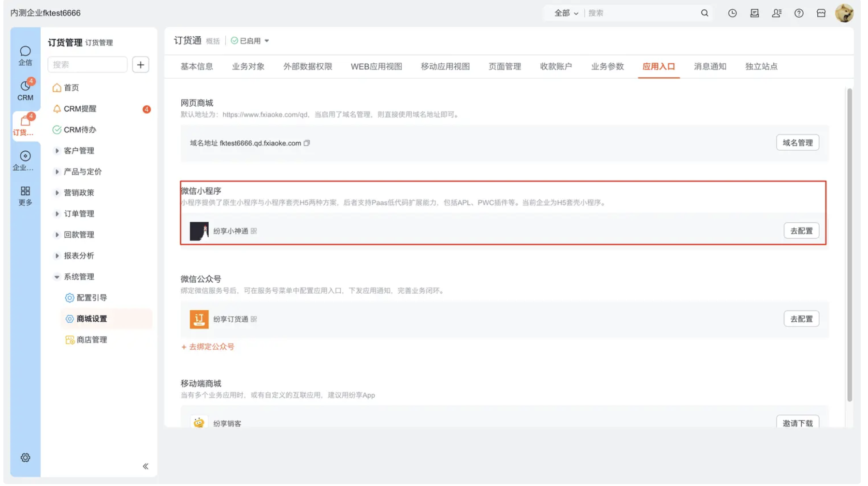Focus the sidebar menu search field
868x486 pixels.
(87, 65)
